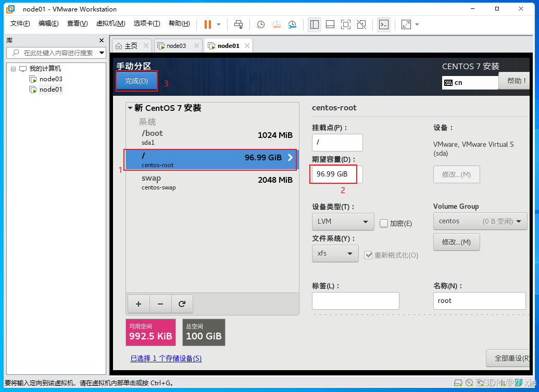539x392 pixels.
Task: Select node03 in the library tree
Action: point(46,79)
